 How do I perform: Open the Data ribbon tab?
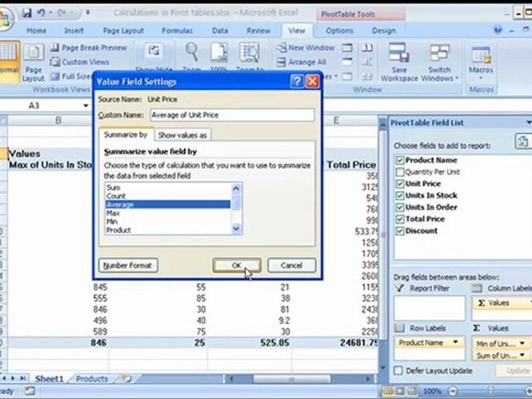point(220,30)
